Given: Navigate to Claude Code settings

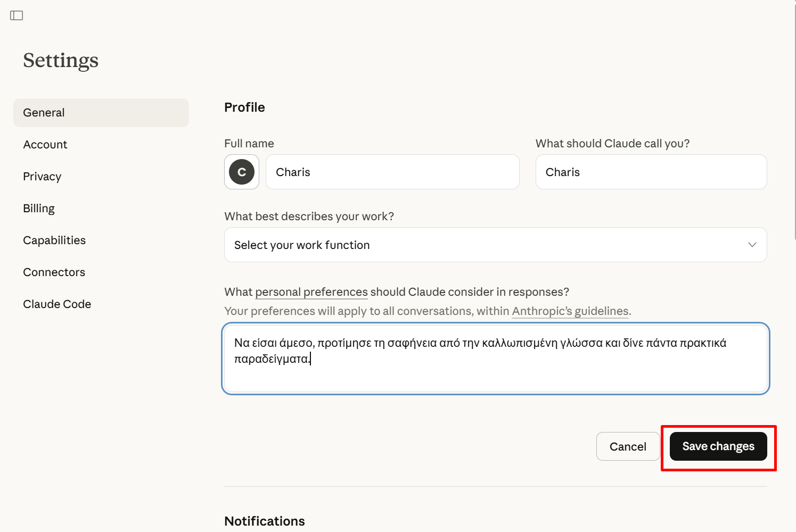Looking at the screenshot, I should 57,304.
